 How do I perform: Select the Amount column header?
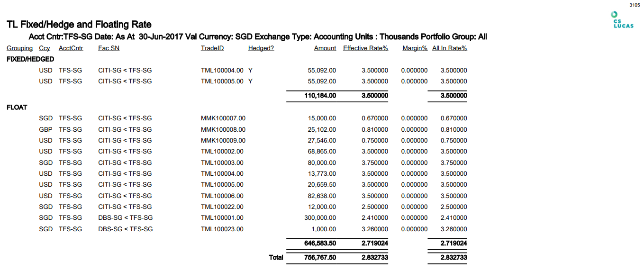(x=325, y=48)
